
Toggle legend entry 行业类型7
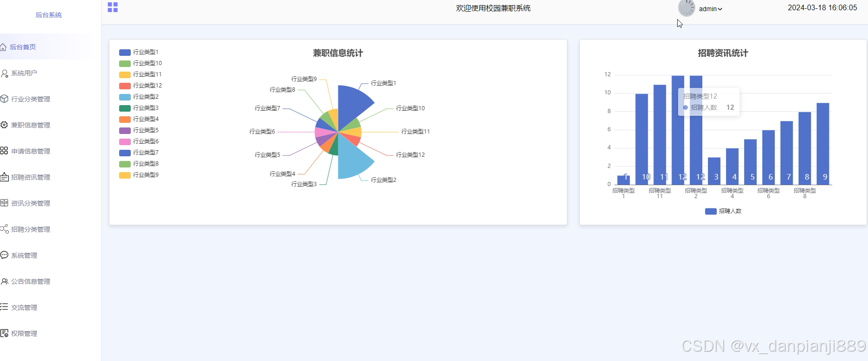[x=139, y=153]
